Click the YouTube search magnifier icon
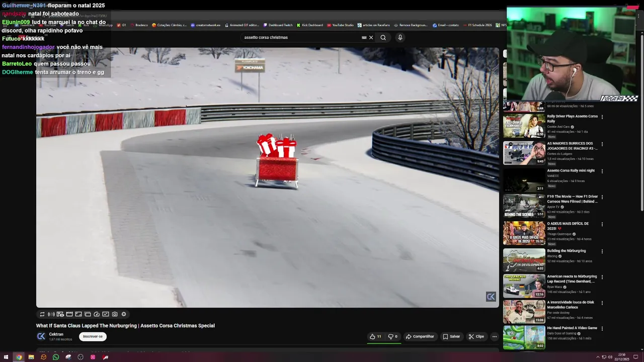 383,37
